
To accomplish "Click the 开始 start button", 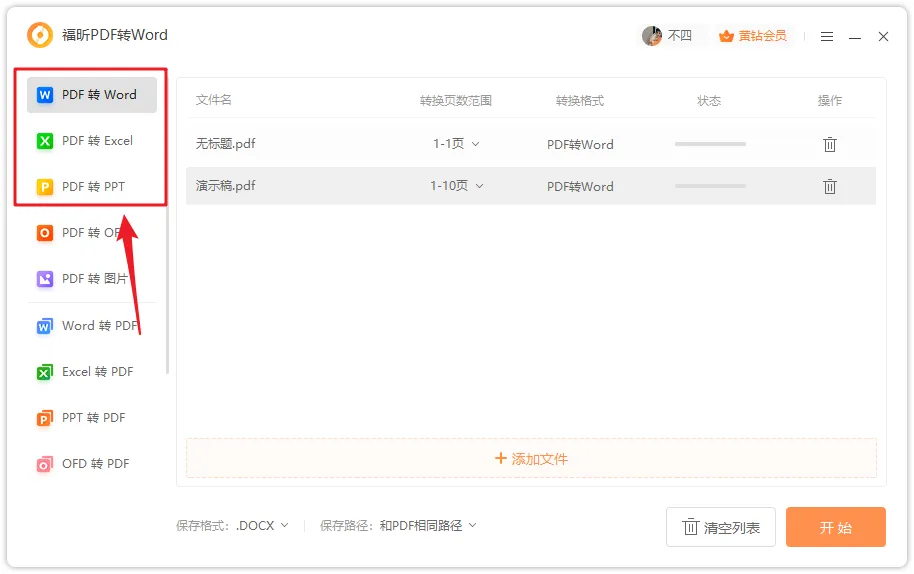I will click(835, 527).
